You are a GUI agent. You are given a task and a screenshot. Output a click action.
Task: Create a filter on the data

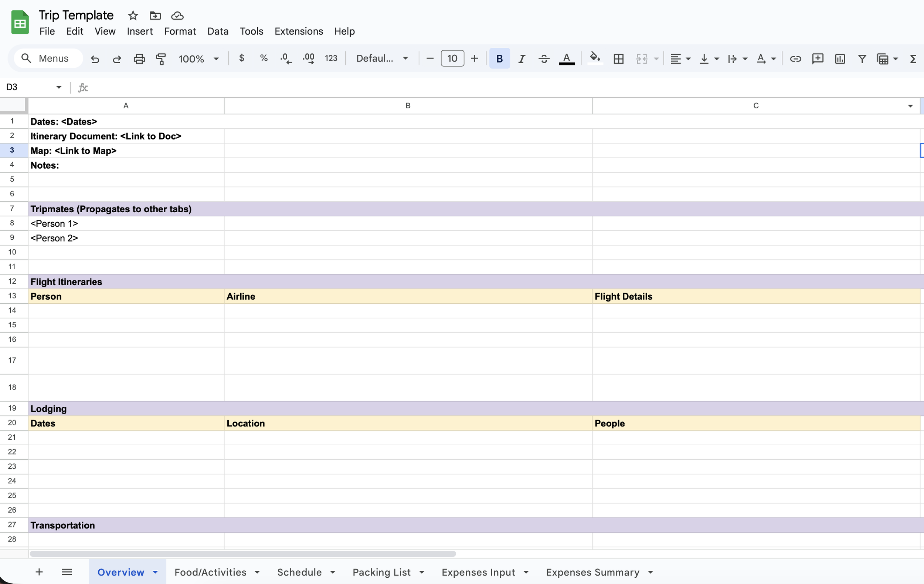pyautogui.click(x=862, y=59)
